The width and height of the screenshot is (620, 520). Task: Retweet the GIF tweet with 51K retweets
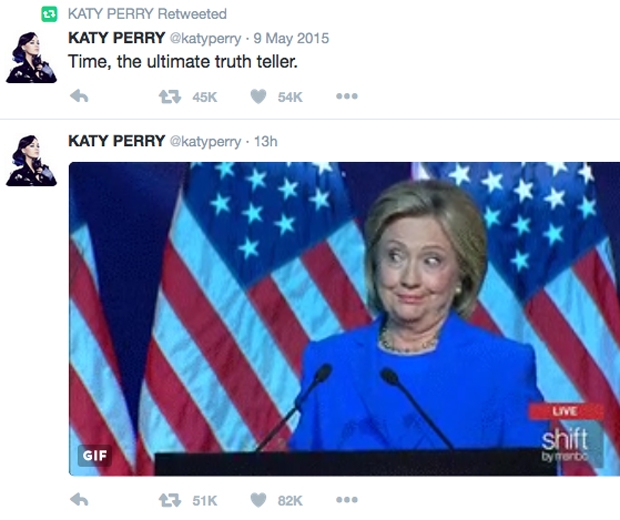point(170,500)
